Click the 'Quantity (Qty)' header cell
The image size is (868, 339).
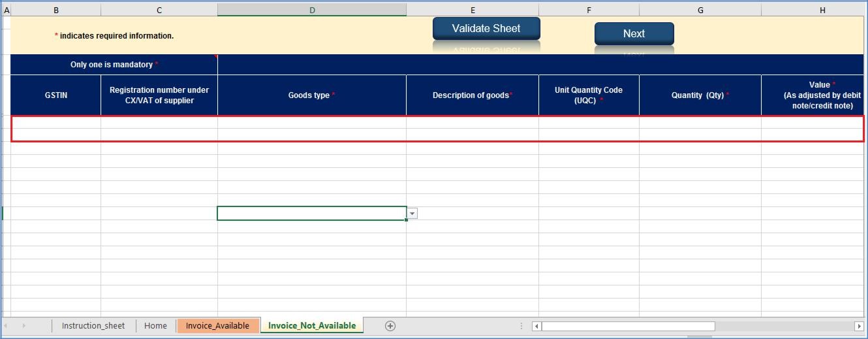[x=700, y=95]
